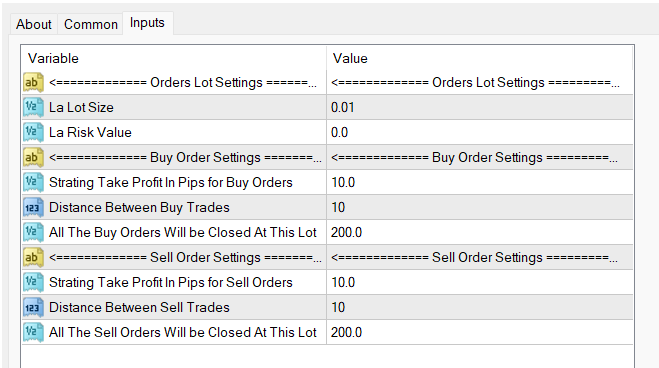Select the string icon for Orders Lot Settings
Image resolution: width=659 pixels, height=368 pixels.
(33, 82)
